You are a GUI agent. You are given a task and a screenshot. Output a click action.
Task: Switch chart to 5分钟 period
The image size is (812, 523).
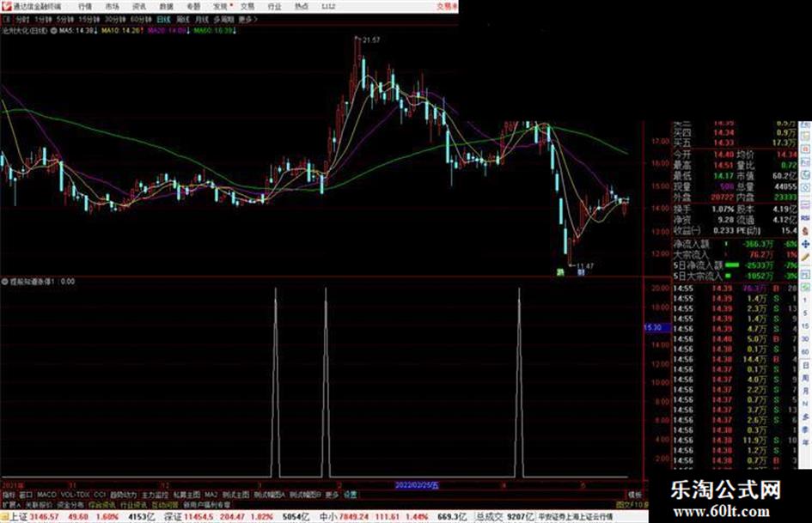coord(64,19)
